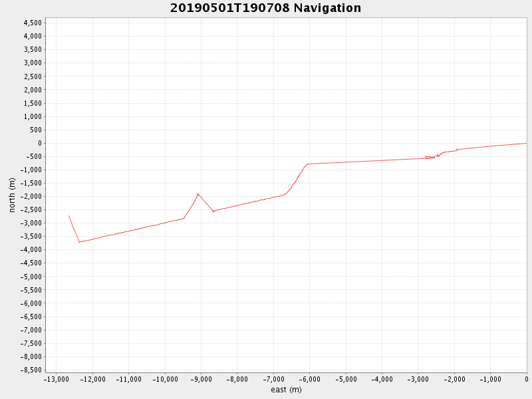Viewport: 532px width, 399px height.
Task: Click the -1,000 tick on east axis
Action: click(x=490, y=379)
